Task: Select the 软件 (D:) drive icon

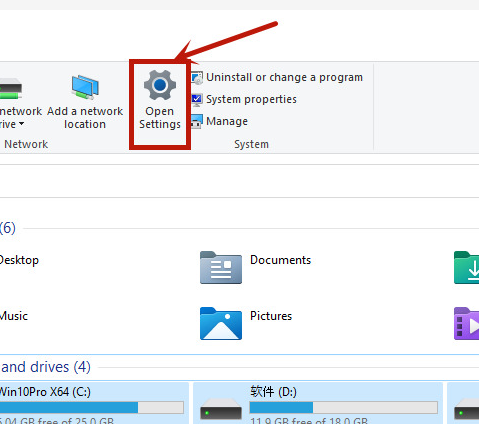Action: point(221,408)
